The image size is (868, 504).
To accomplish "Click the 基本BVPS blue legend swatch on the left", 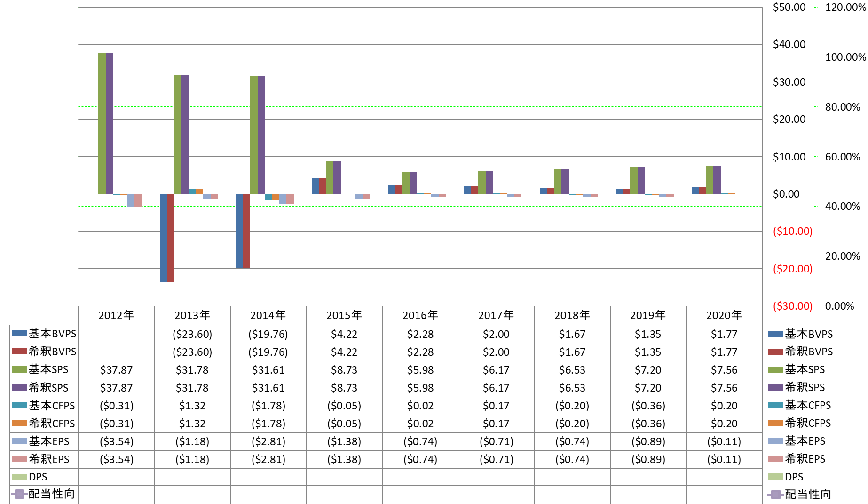I will coord(19,334).
